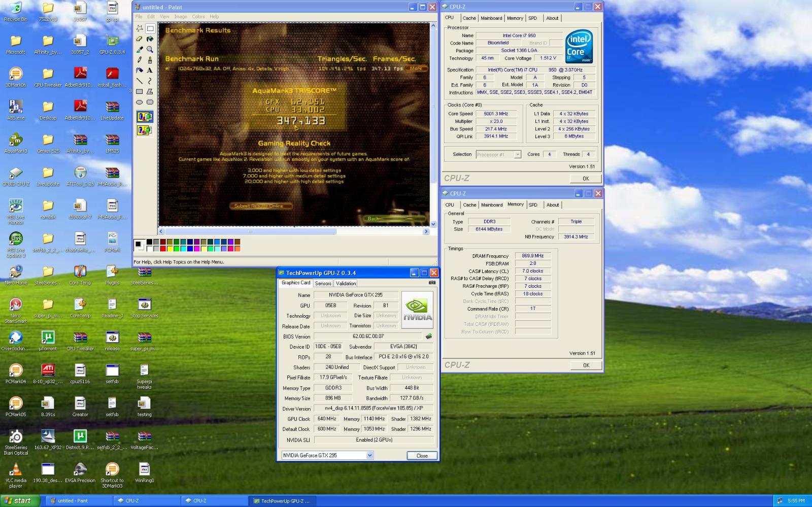
Task: Pick the bright blue swatch in Paint palette
Action: pyautogui.click(x=190, y=249)
